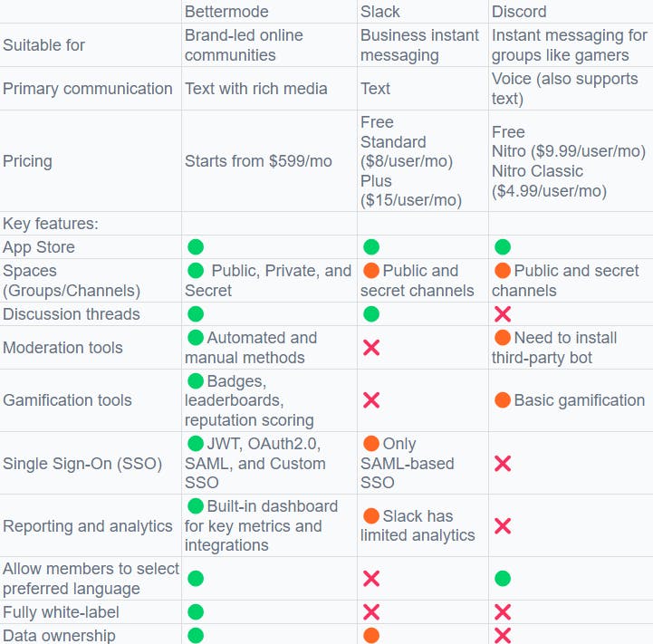The width and height of the screenshot is (653, 644).
Task: Click the red X in Slack's Gamification tools row
Action: tap(370, 400)
